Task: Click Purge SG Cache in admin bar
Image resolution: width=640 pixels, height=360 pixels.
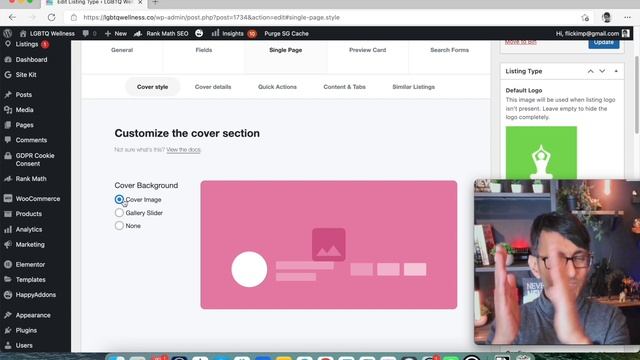Action: tap(286, 33)
